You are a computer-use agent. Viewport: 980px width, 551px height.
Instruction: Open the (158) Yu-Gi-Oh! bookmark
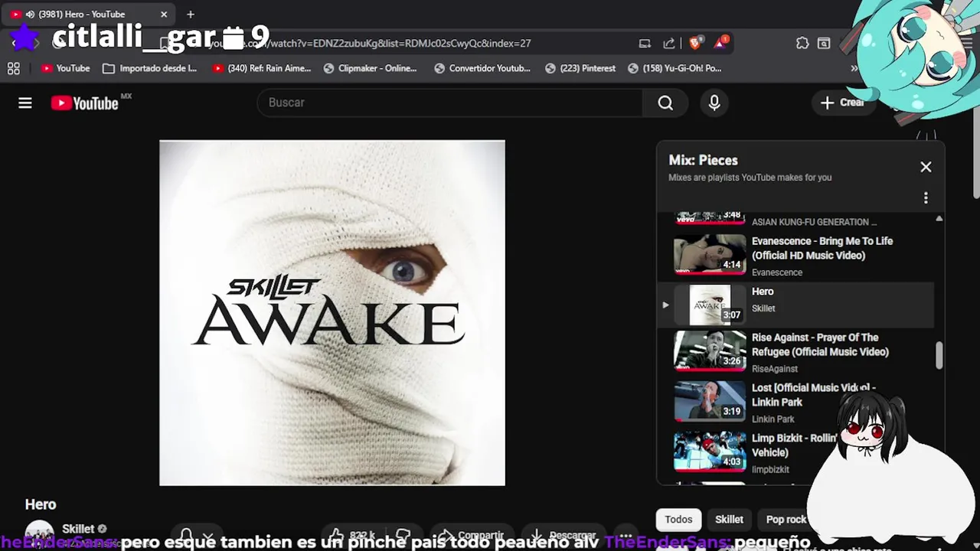pyautogui.click(x=675, y=68)
